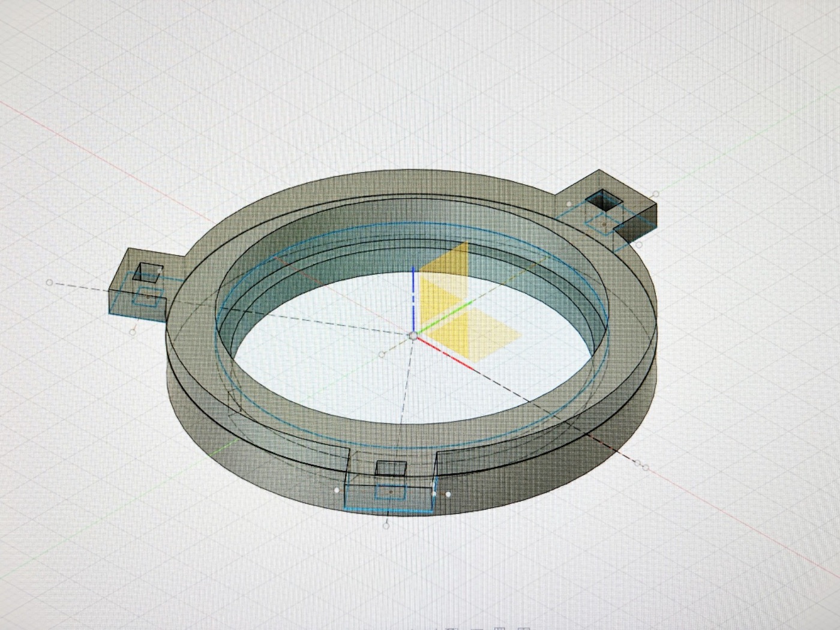
Task: Select the blue sketch square in front notch
Action: coord(391,491)
